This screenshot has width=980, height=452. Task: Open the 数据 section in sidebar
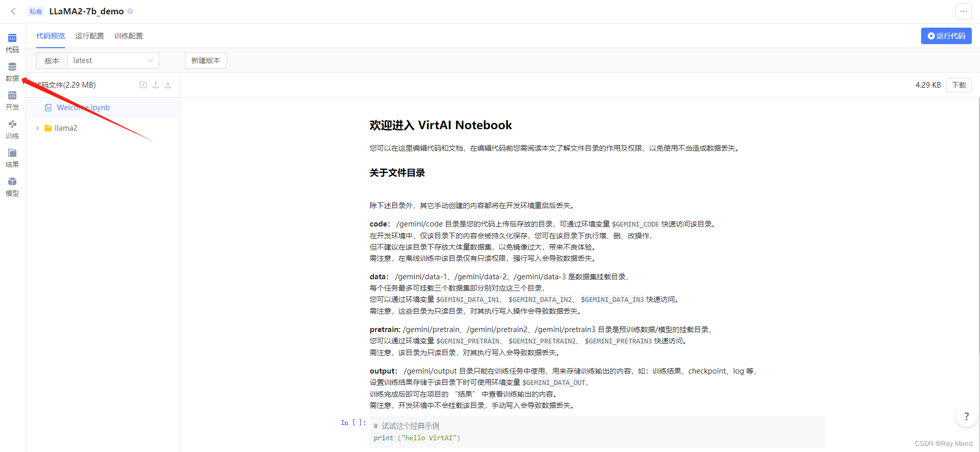click(x=12, y=72)
